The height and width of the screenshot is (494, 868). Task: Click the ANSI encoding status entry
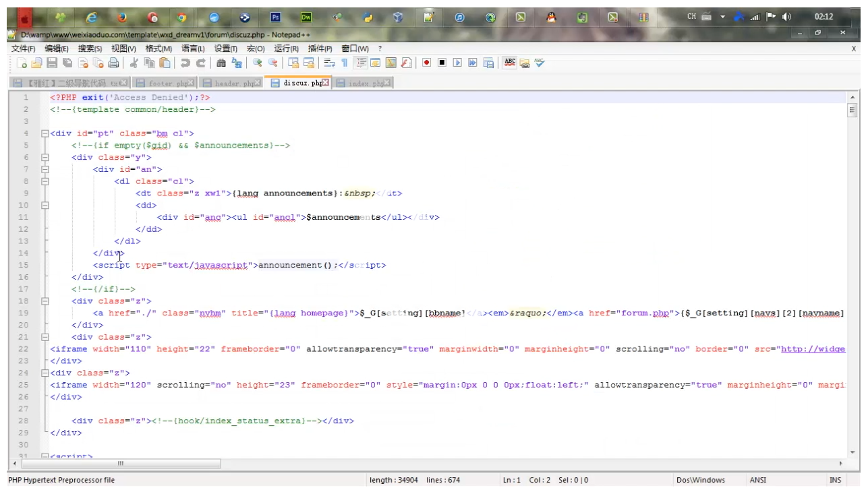[x=757, y=480]
